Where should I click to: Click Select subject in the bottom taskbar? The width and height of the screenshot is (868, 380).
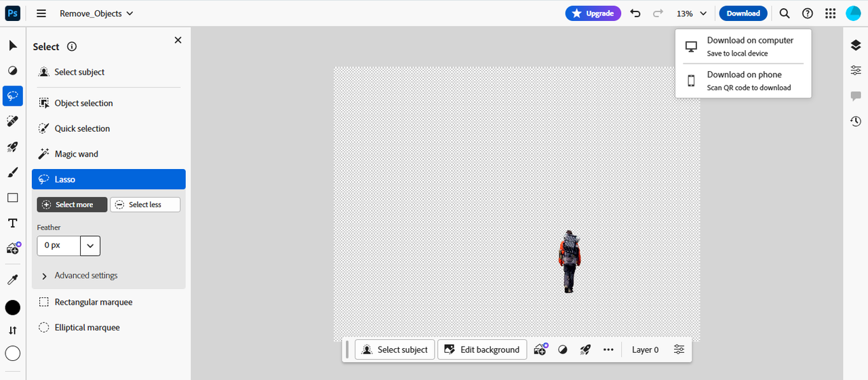click(395, 349)
